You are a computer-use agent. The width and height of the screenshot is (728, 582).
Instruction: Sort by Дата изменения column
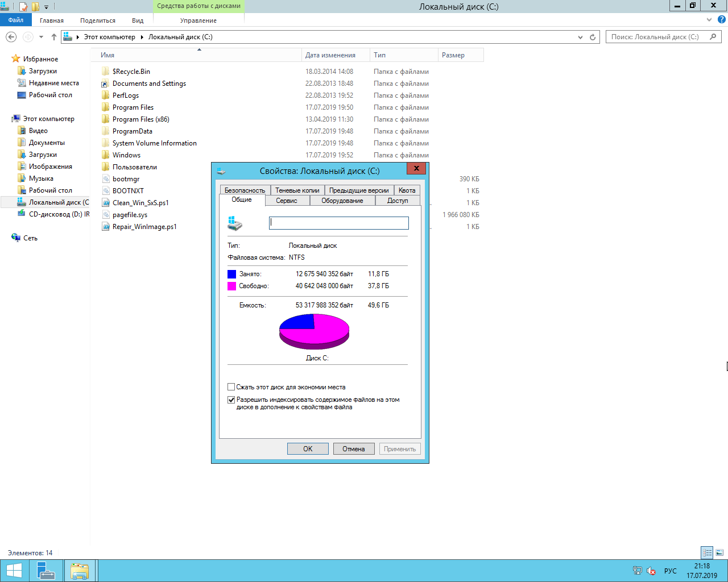(336, 55)
